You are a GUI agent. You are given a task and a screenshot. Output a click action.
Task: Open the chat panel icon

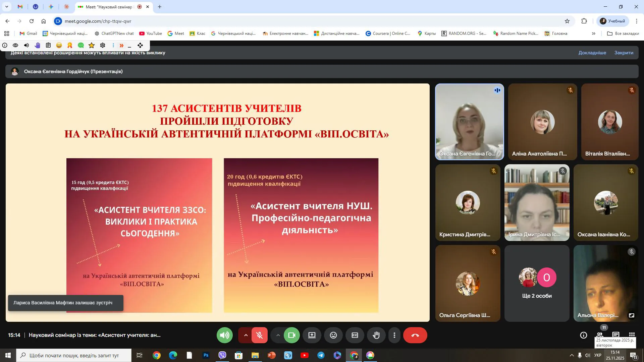point(616,335)
